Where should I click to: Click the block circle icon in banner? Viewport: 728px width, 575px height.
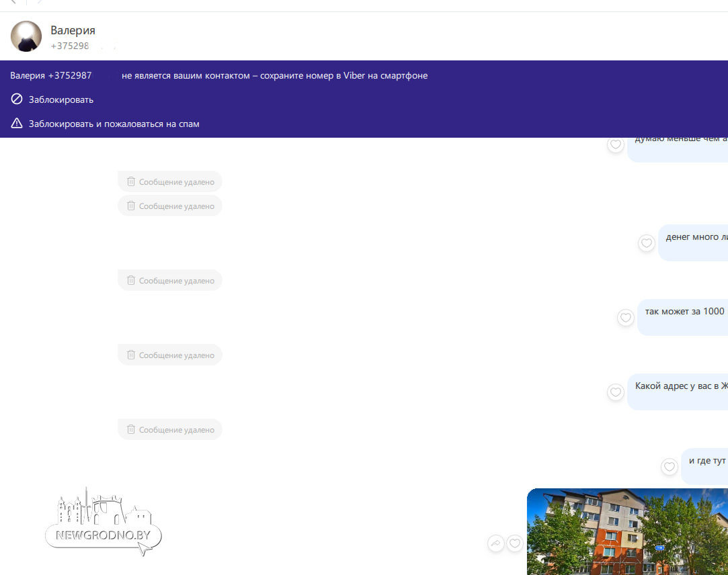click(17, 99)
